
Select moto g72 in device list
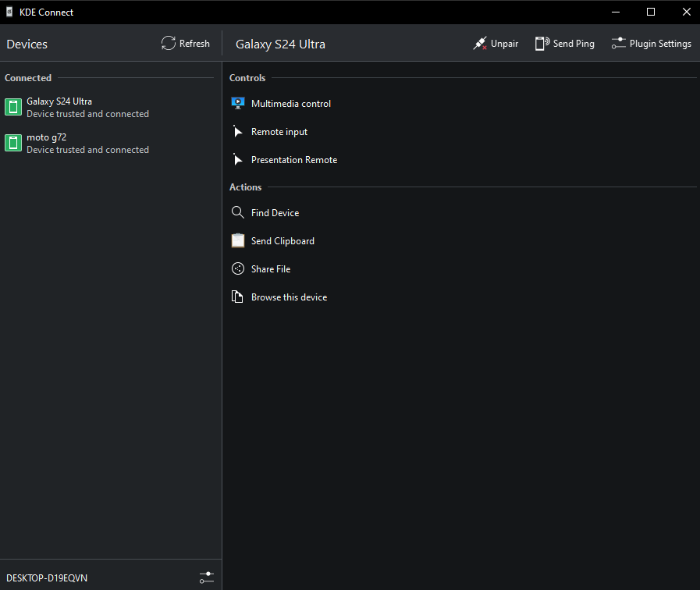pyautogui.click(x=109, y=143)
